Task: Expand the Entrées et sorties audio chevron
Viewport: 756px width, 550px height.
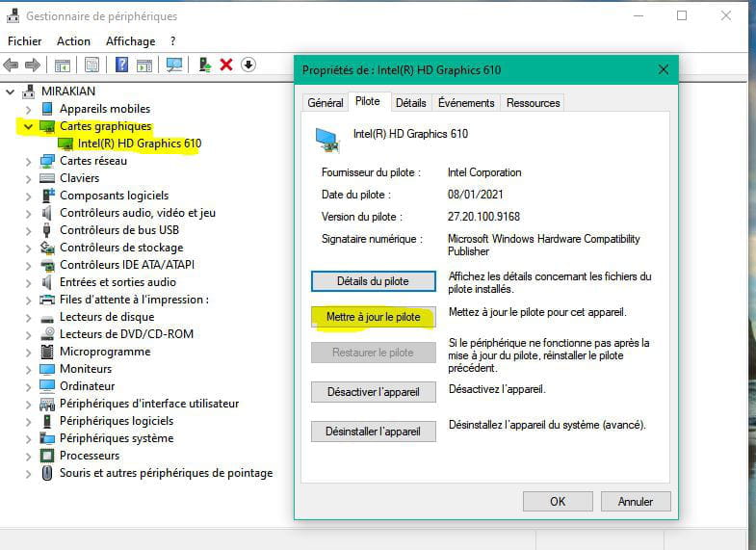Action: pos(29,283)
